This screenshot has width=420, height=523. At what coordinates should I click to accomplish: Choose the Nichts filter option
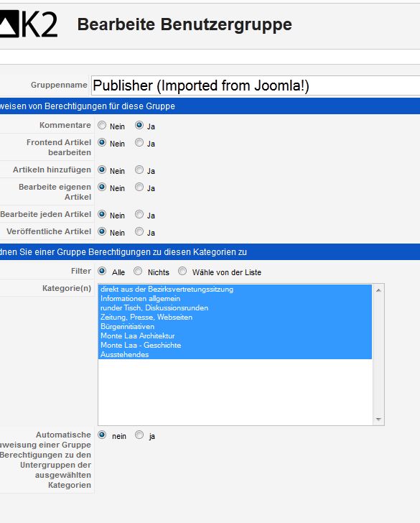coord(138,271)
